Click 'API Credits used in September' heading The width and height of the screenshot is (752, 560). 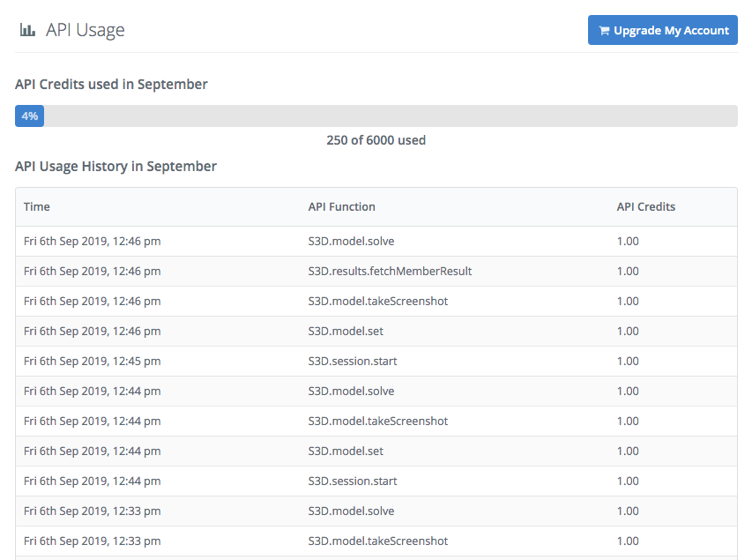coord(111,85)
